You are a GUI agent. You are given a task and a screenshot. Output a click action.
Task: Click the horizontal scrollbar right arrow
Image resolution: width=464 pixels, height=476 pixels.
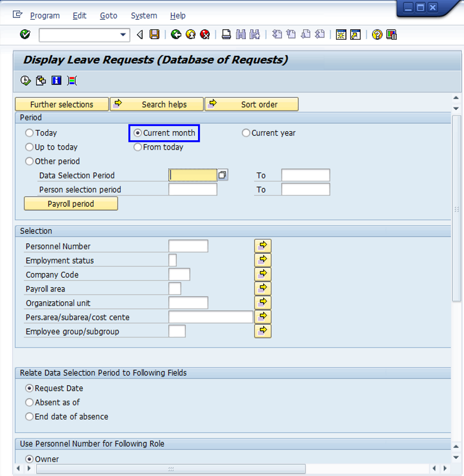tap(445, 468)
